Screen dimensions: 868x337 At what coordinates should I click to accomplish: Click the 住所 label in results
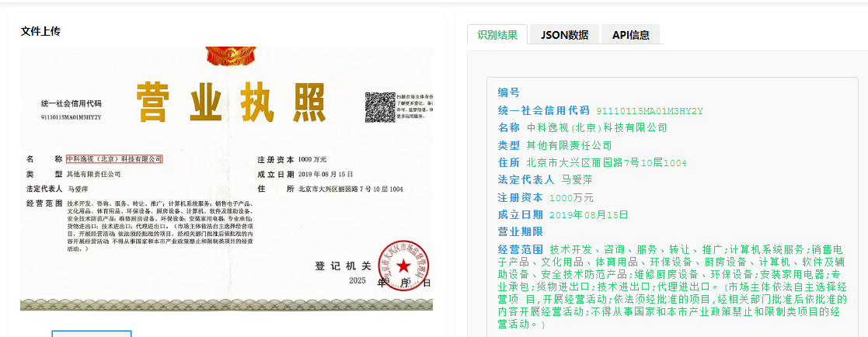tap(509, 163)
